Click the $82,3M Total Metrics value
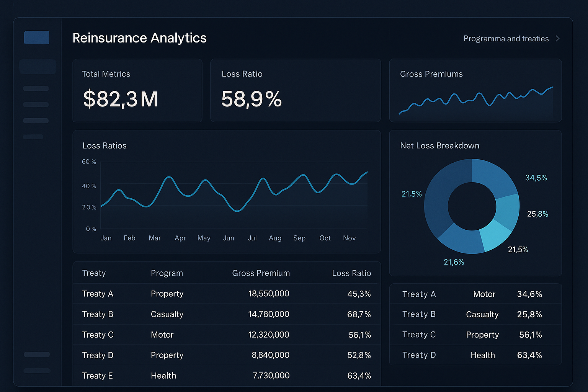This screenshot has height=392, width=588. (x=121, y=99)
